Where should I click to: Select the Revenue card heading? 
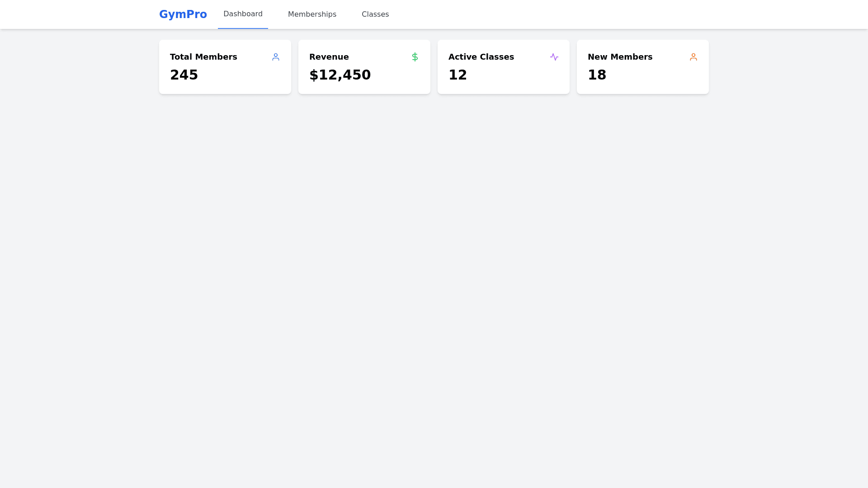point(329,57)
